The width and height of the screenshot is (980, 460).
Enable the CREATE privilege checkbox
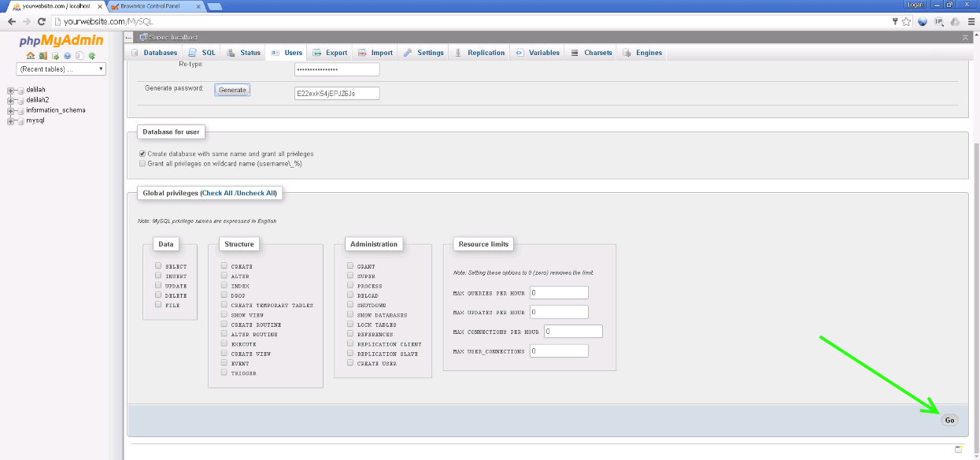click(x=224, y=266)
